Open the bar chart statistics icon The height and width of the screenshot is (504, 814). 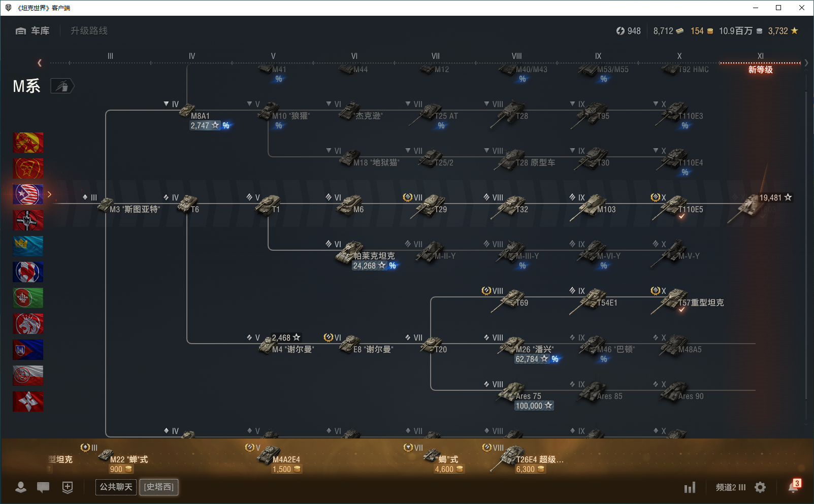(690, 488)
